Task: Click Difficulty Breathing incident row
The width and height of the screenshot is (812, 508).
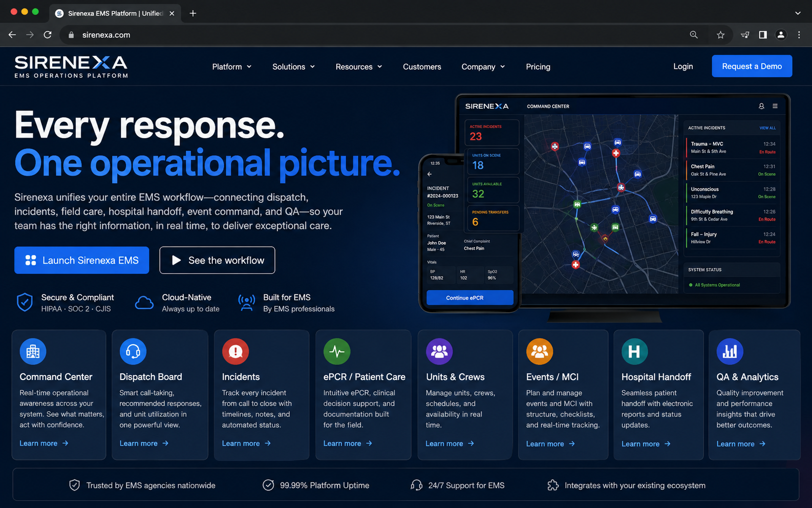Action: (x=733, y=215)
